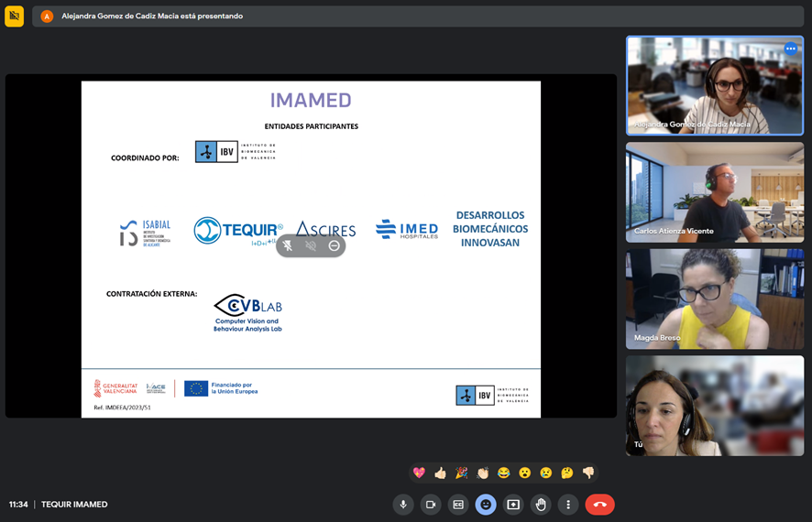Viewport: 812px width, 522px height.
Task: Open options on Alejandra's video tile
Action: (790, 49)
